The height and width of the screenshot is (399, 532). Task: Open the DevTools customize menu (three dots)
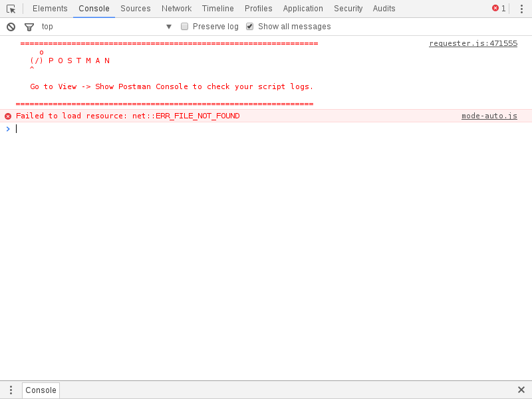point(521,9)
